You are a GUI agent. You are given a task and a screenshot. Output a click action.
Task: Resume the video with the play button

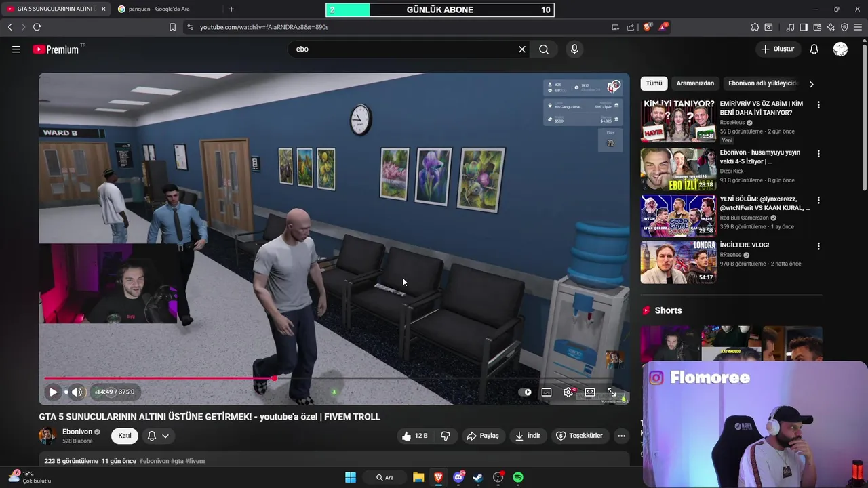(x=53, y=392)
